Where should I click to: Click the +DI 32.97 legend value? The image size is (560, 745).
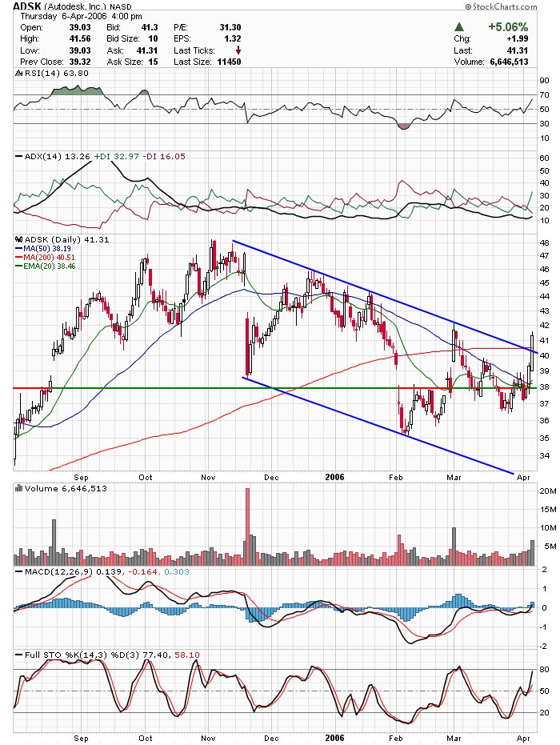[x=116, y=156]
